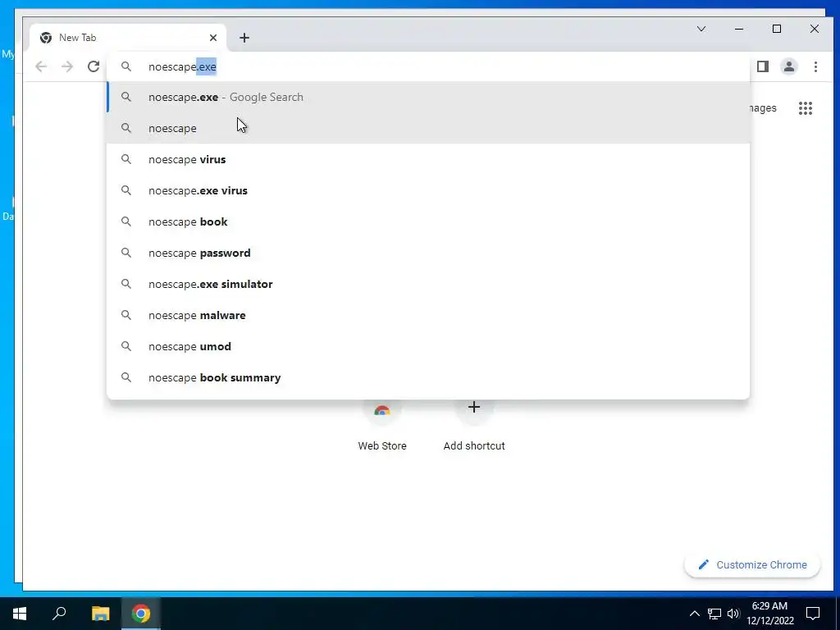Image resolution: width=840 pixels, height=630 pixels.
Task: Click the address bar text noescape.exe
Action: click(x=182, y=67)
